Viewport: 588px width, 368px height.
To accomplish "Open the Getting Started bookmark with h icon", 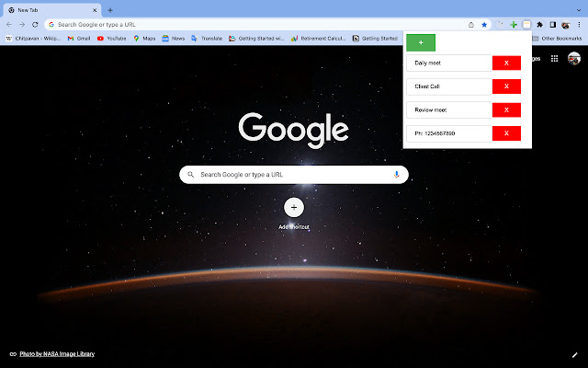I will tap(375, 39).
